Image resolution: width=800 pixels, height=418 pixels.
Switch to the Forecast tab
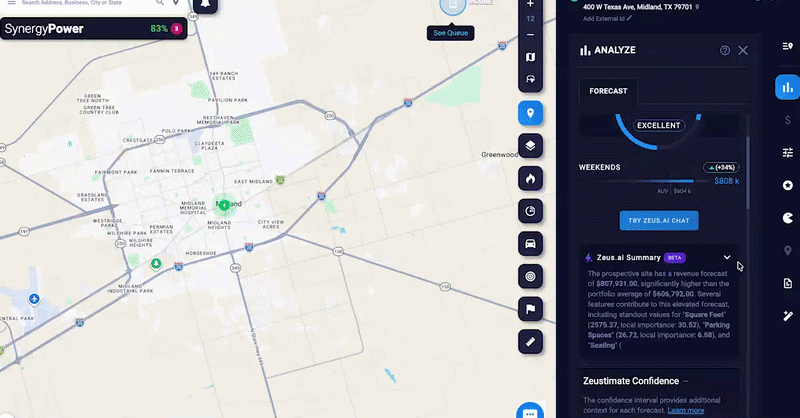609,91
